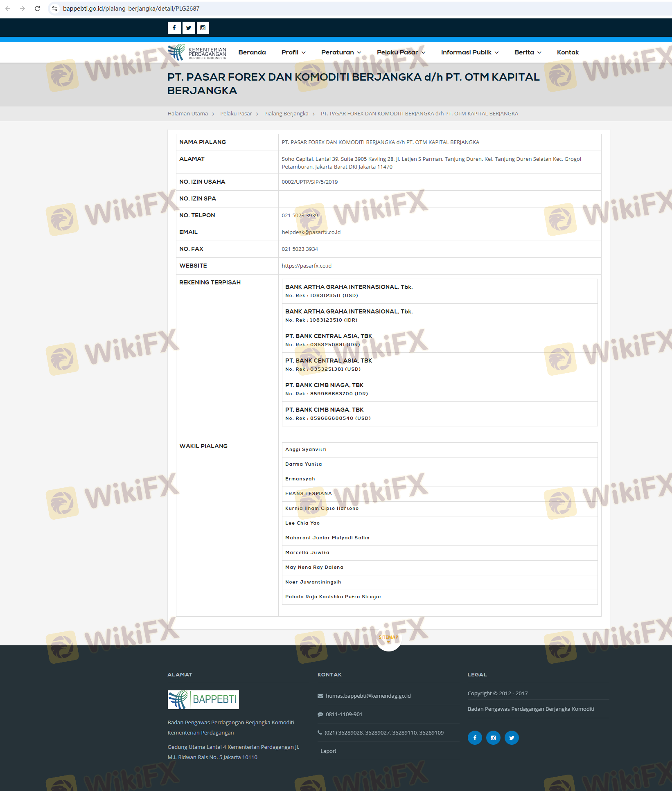Expand the Peraturan dropdown menu
672x791 pixels.
click(341, 52)
